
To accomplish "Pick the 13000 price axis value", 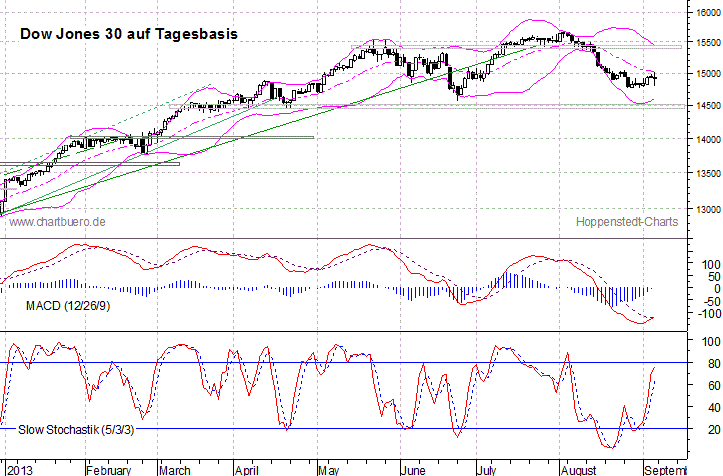I will [708, 209].
